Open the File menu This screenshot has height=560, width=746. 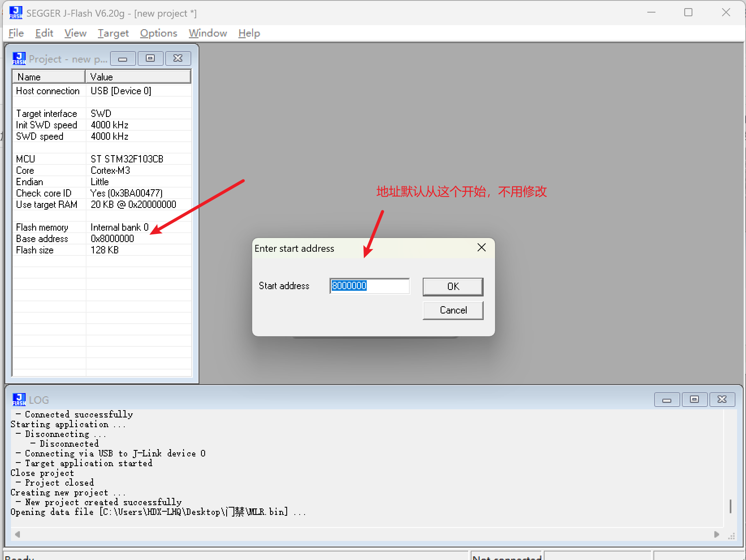pos(16,33)
